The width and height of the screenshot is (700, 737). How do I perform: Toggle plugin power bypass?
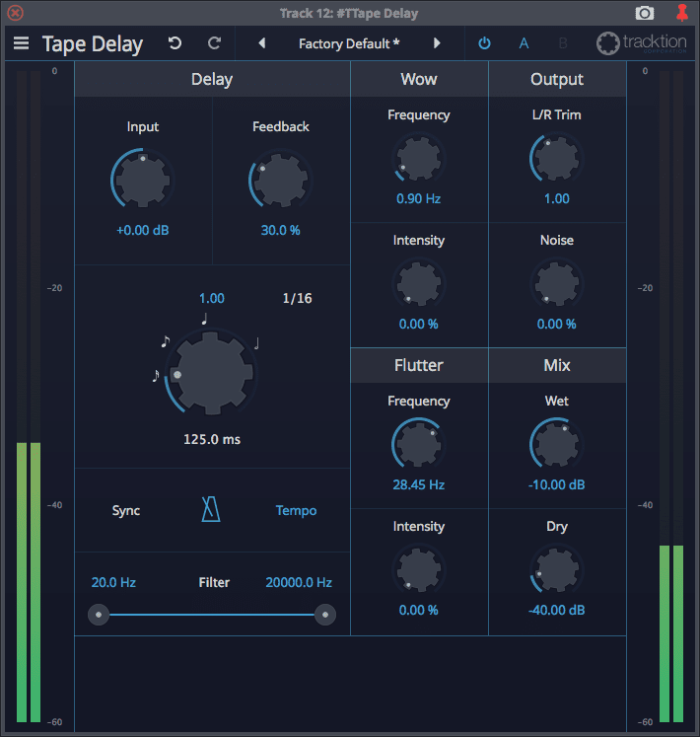[x=484, y=43]
